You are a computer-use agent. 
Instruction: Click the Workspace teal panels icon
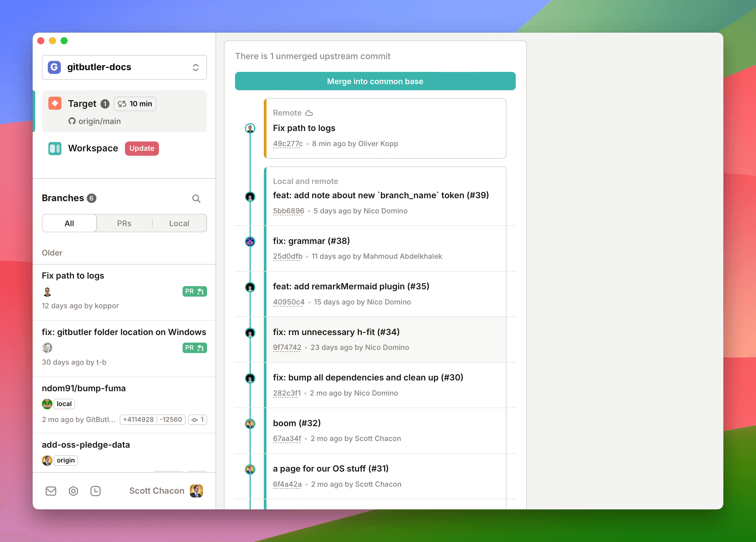point(55,148)
